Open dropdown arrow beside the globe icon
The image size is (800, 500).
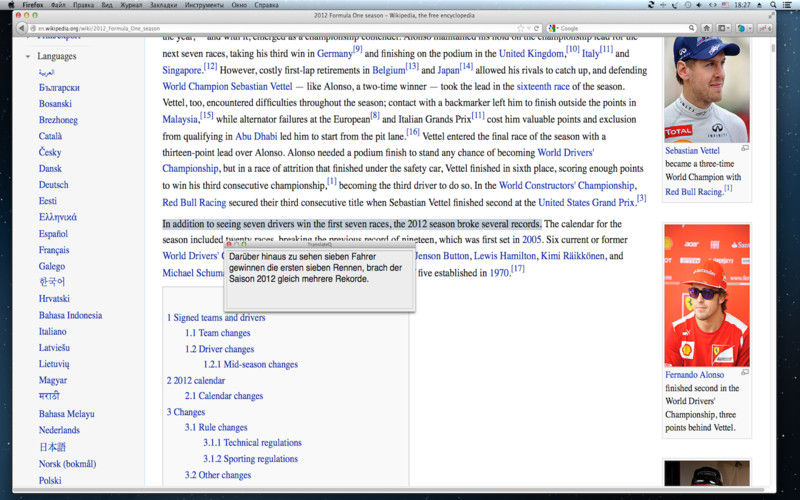pos(750,29)
